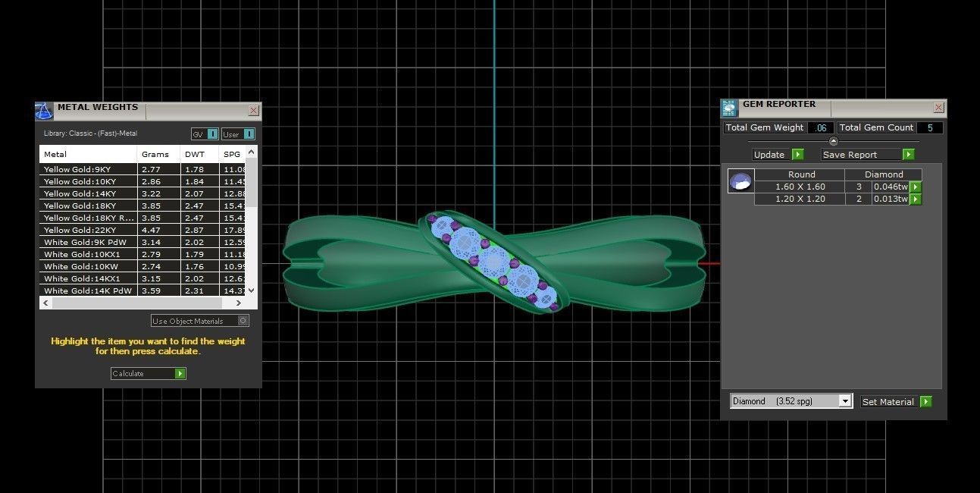Image resolution: width=980 pixels, height=493 pixels.
Task: Click the metal list vertical scrollbar thumb
Action: coord(252,182)
